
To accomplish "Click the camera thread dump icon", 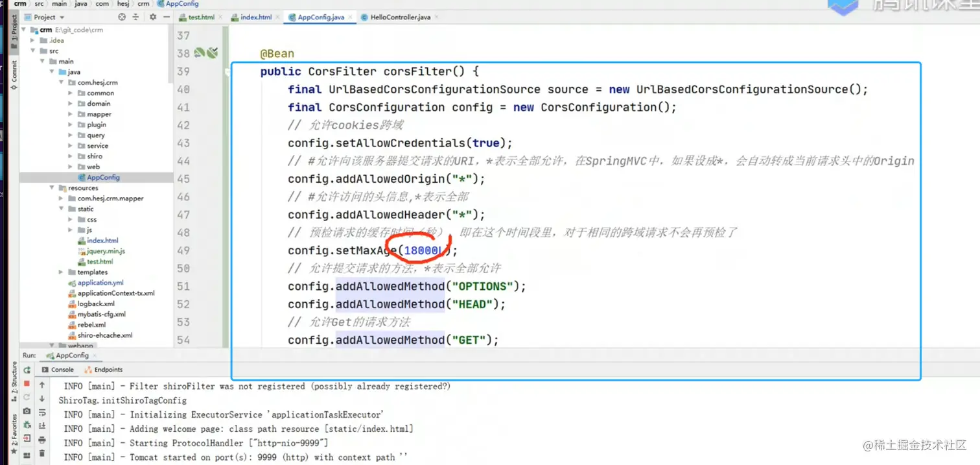I will 27,411.
